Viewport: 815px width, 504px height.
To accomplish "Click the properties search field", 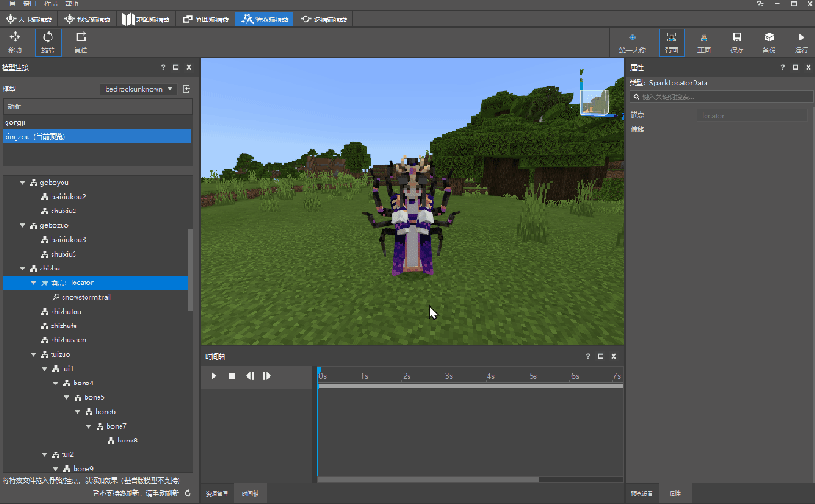I will [721, 97].
